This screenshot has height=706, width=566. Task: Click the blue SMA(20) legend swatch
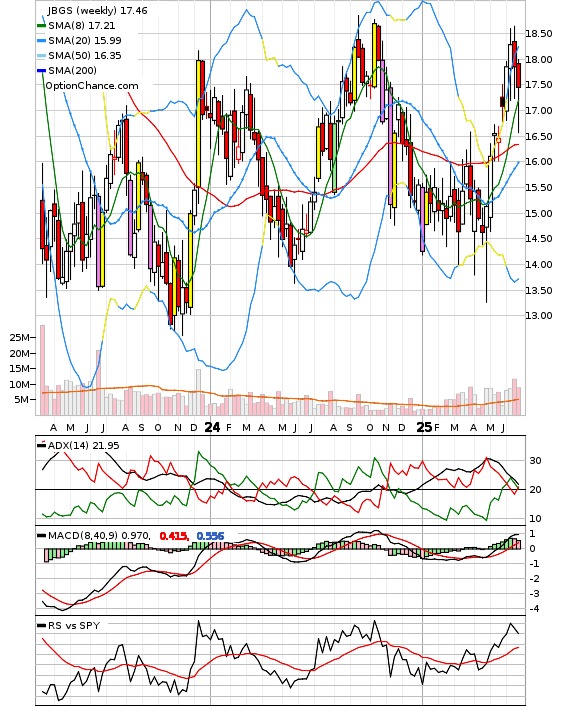click(x=41, y=41)
